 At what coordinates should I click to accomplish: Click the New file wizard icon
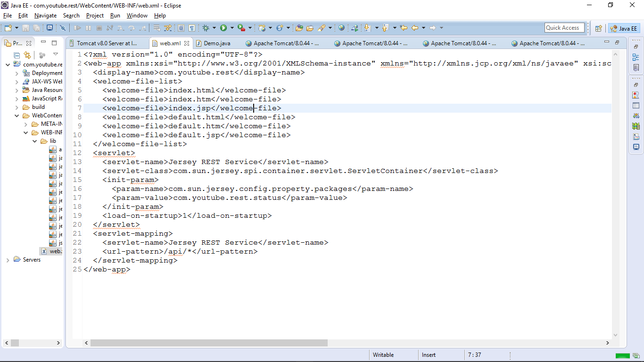tap(8, 28)
